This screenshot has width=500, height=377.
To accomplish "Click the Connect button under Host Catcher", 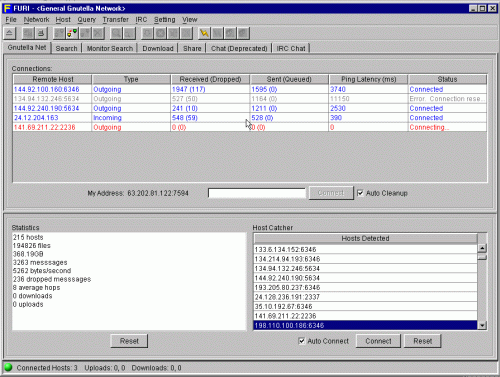I will (378, 341).
